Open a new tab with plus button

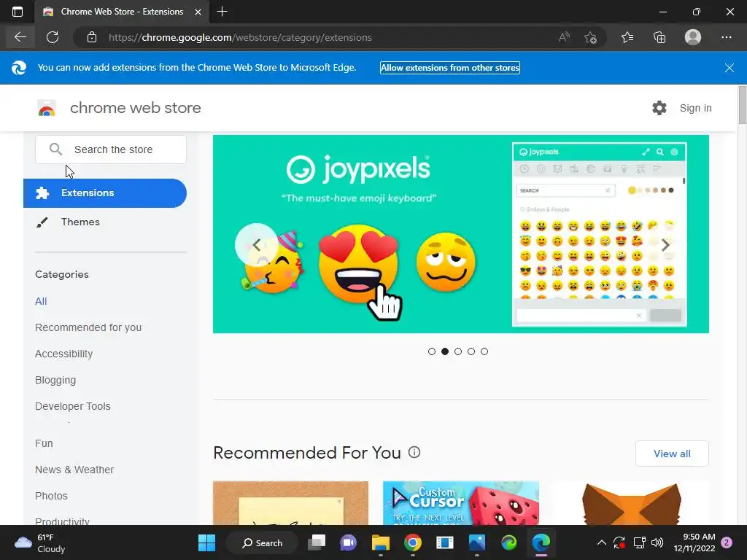(x=222, y=12)
